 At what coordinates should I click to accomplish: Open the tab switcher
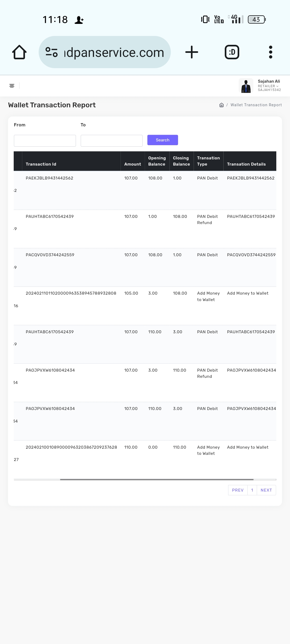coord(232,52)
